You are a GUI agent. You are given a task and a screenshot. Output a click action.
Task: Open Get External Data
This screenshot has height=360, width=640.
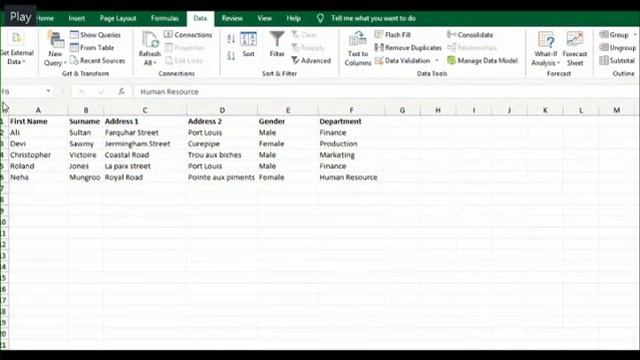(x=16, y=49)
